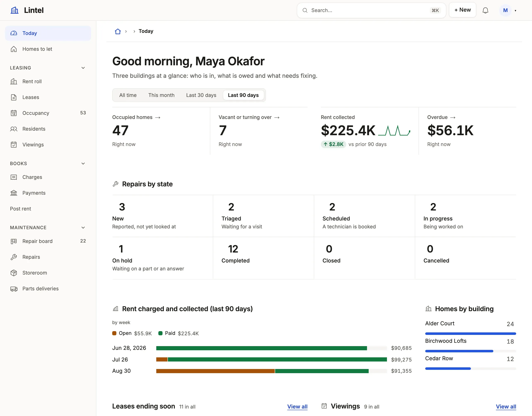This screenshot has height=416, width=532.
Task: Open the Vacant or turning over arrow
Action: (x=277, y=118)
